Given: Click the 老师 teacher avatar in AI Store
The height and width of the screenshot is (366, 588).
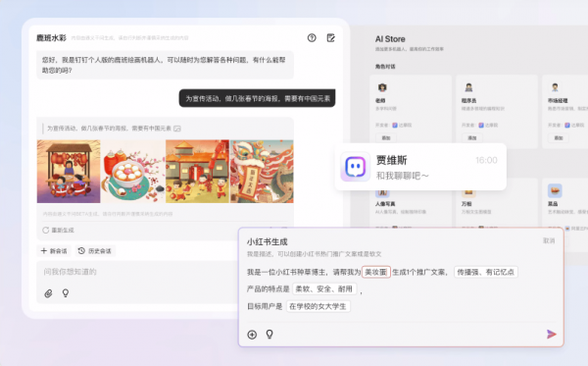Looking at the screenshot, I should click(x=382, y=87).
